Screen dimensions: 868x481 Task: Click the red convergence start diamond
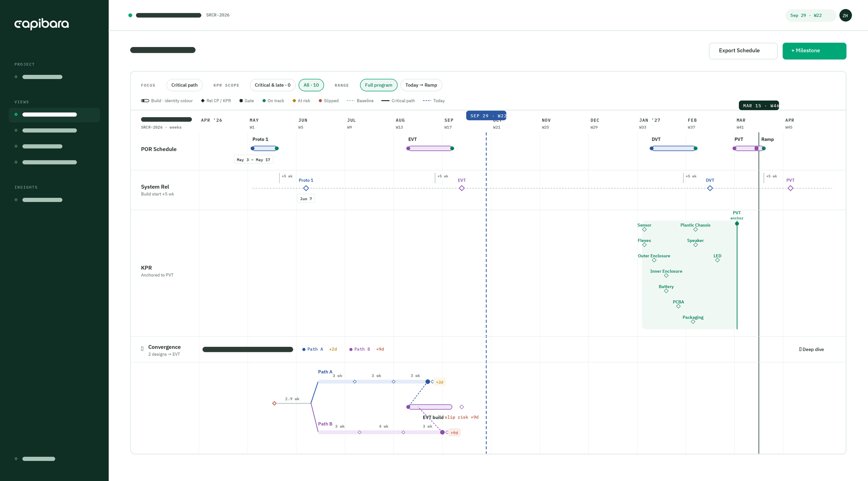click(x=275, y=404)
